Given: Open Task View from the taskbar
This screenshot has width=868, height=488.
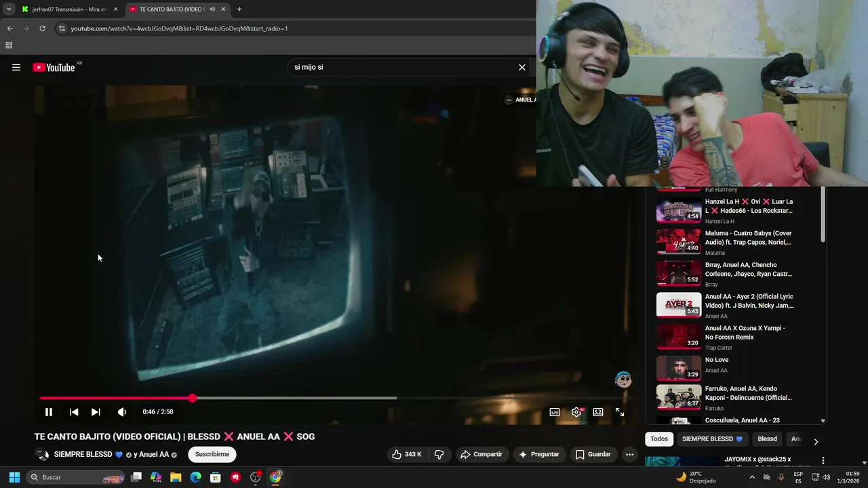Looking at the screenshot, I should click(136, 477).
